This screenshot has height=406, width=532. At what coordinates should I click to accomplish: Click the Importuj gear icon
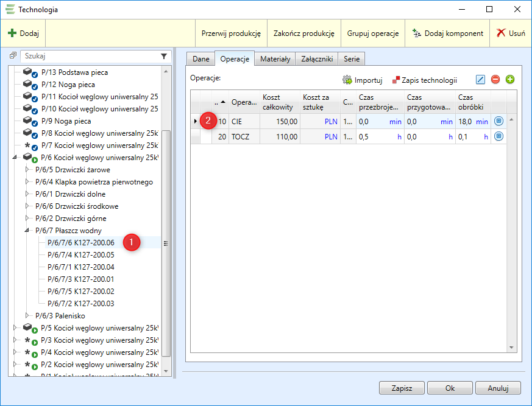coord(347,80)
